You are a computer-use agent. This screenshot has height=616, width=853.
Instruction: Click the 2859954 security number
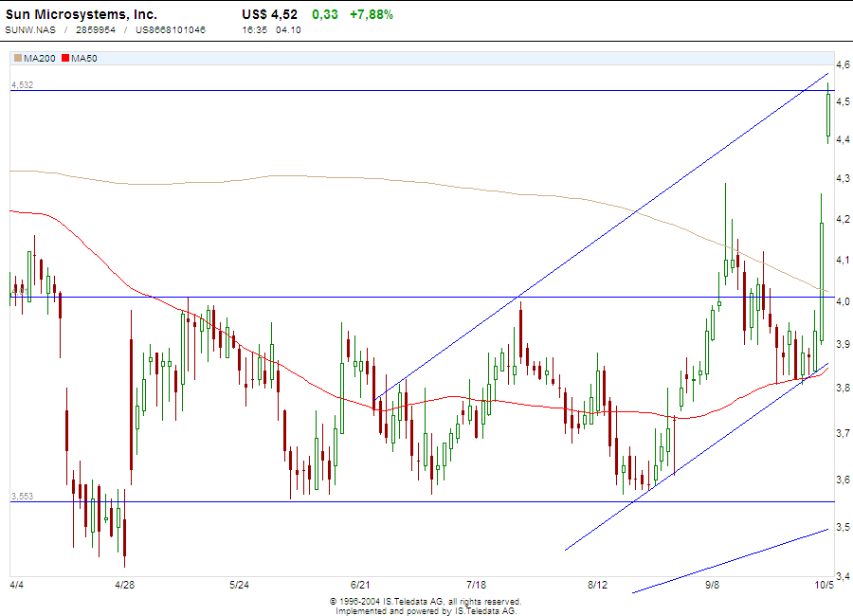(x=96, y=30)
